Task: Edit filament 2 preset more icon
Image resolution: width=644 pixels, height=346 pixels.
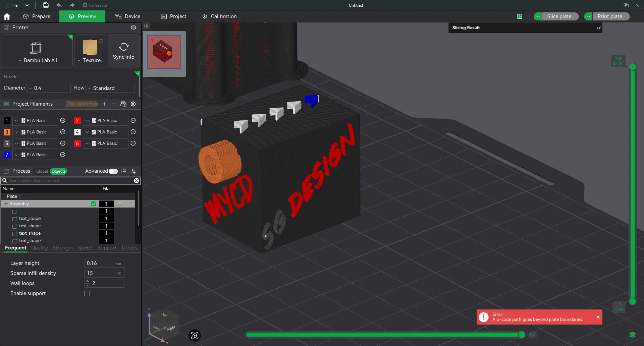Action: 133,121
